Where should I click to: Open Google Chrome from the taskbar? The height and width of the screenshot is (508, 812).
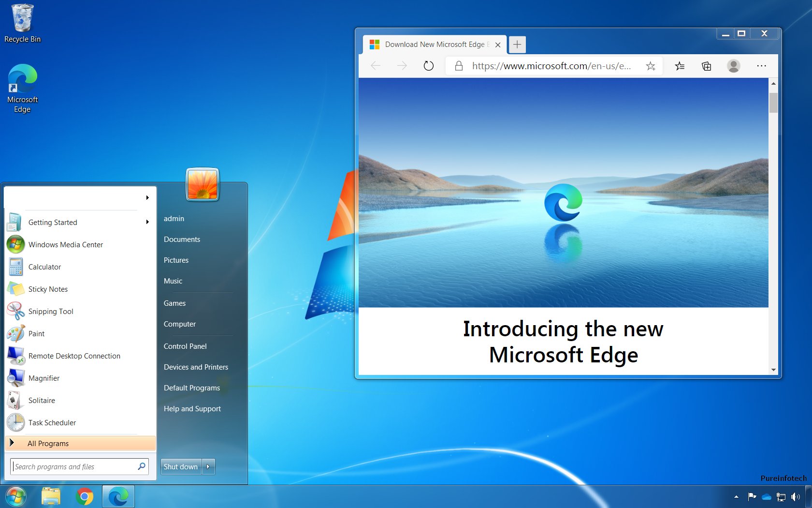click(85, 496)
